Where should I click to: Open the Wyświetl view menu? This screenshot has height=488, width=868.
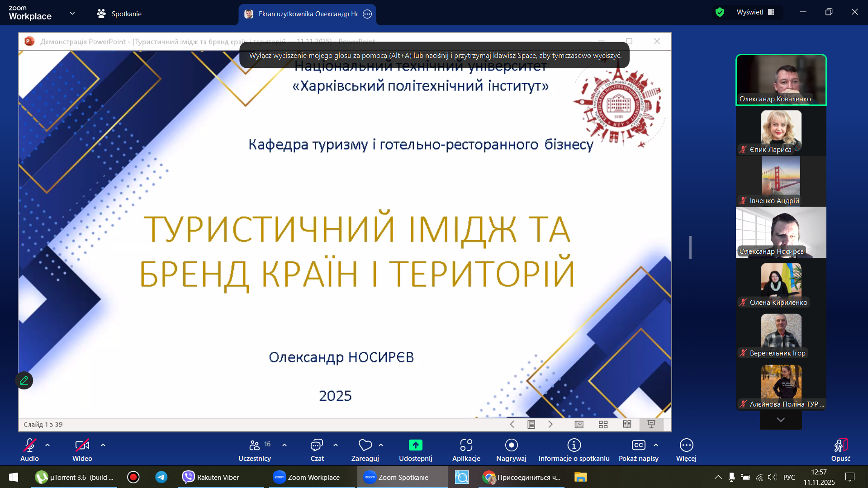[x=755, y=12]
